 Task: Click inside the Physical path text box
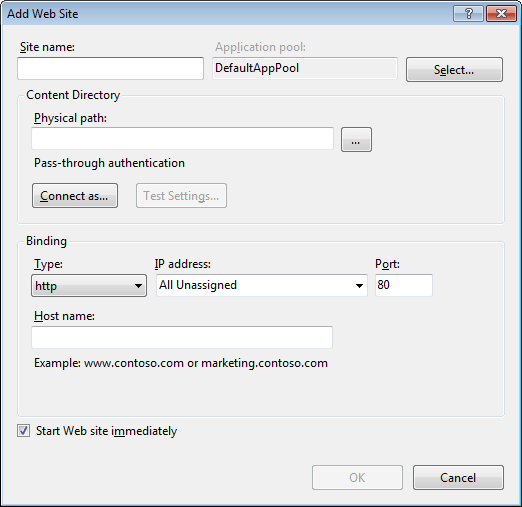coord(182,138)
